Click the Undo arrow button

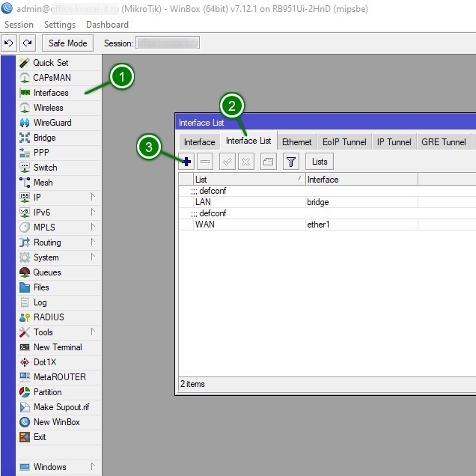pos(9,43)
